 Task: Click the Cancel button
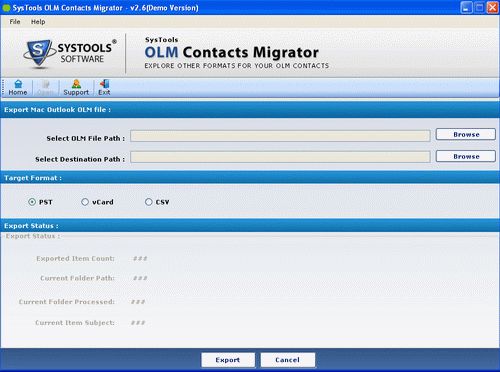[288, 360]
